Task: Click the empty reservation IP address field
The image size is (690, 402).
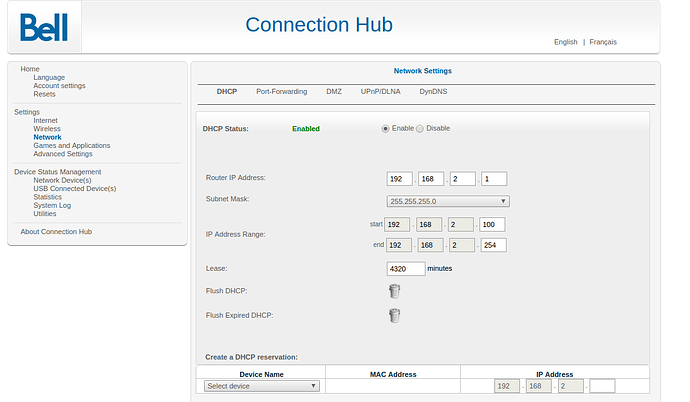Action: [602, 386]
